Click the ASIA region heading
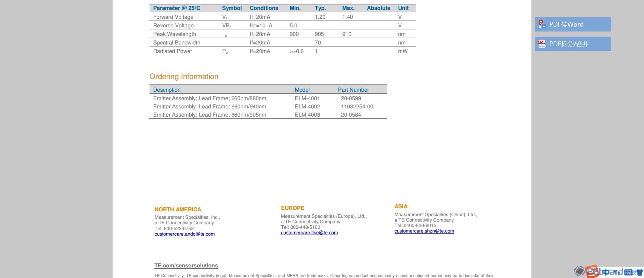Screen dimensions: 644x278 (401, 207)
